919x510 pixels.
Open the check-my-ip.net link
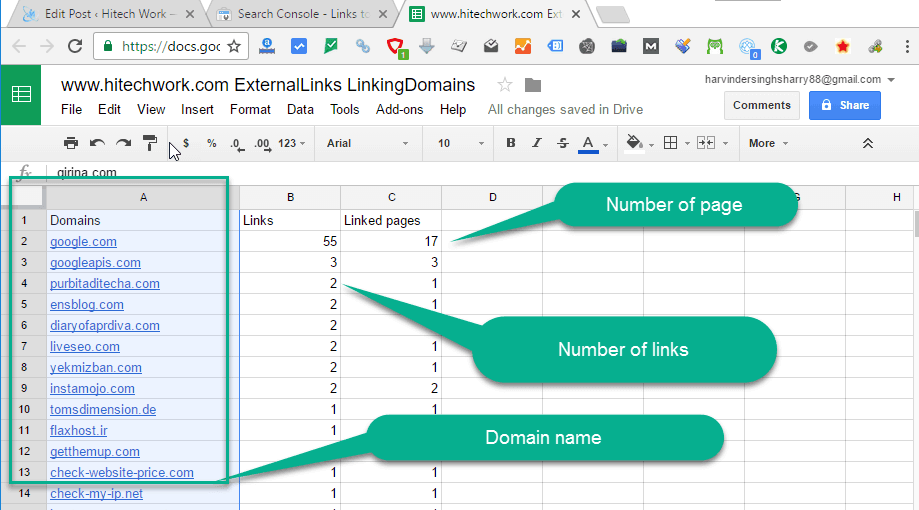pyautogui.click(x=96, y=494)
